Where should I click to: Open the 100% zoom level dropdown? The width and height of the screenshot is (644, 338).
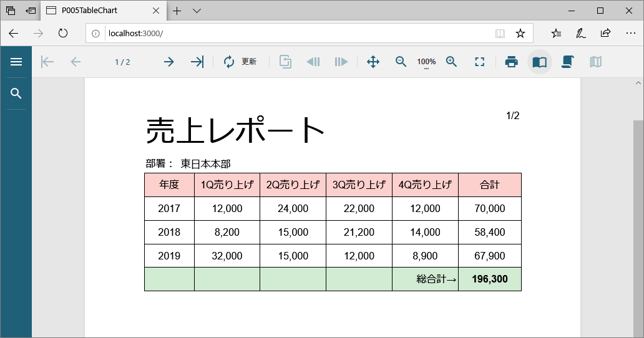(x=426, y=62)
